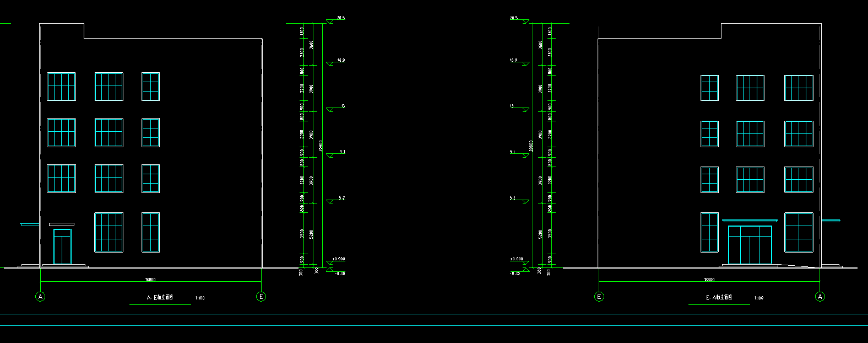
Task: Click axis bubble A below the A-E elevation
Action: coord(40,297)
